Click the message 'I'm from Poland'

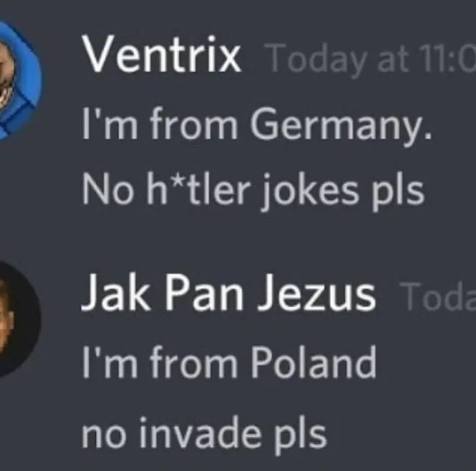click(x=229, y=362)
